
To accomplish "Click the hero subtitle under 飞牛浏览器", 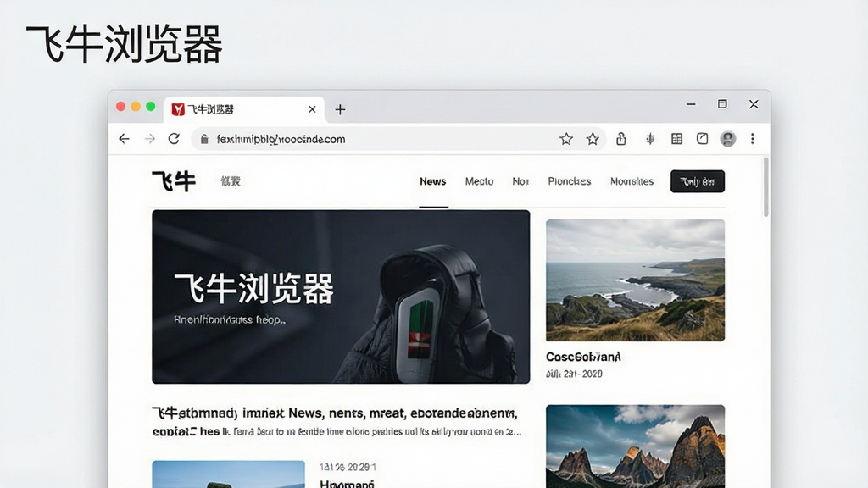I will (230, 319).
